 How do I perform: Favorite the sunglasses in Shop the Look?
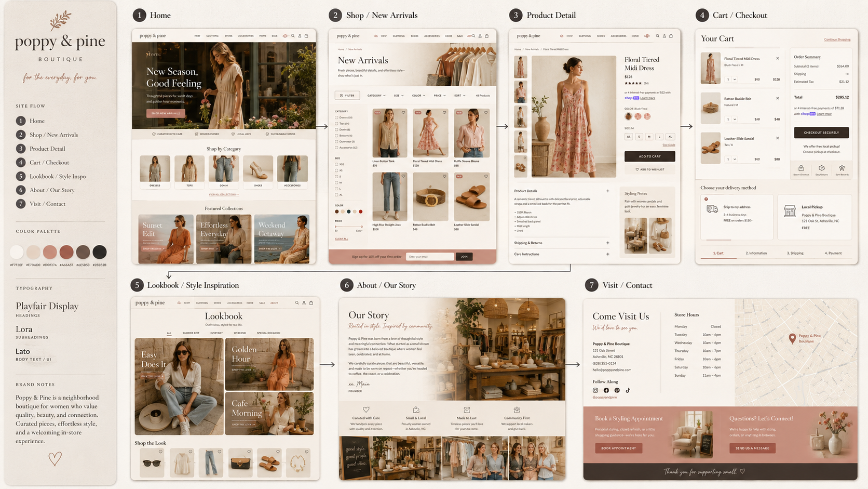click(160, 452)
